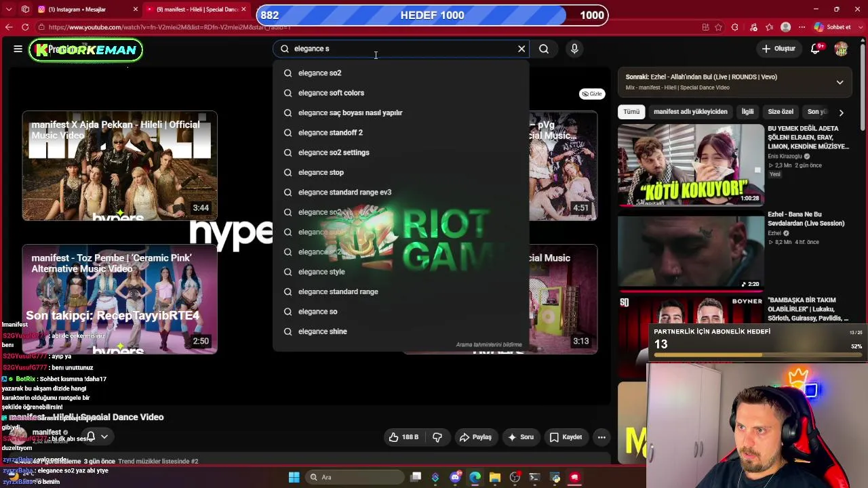Switch to the Instagram Mesajlar tab

(x=82, y=9)
